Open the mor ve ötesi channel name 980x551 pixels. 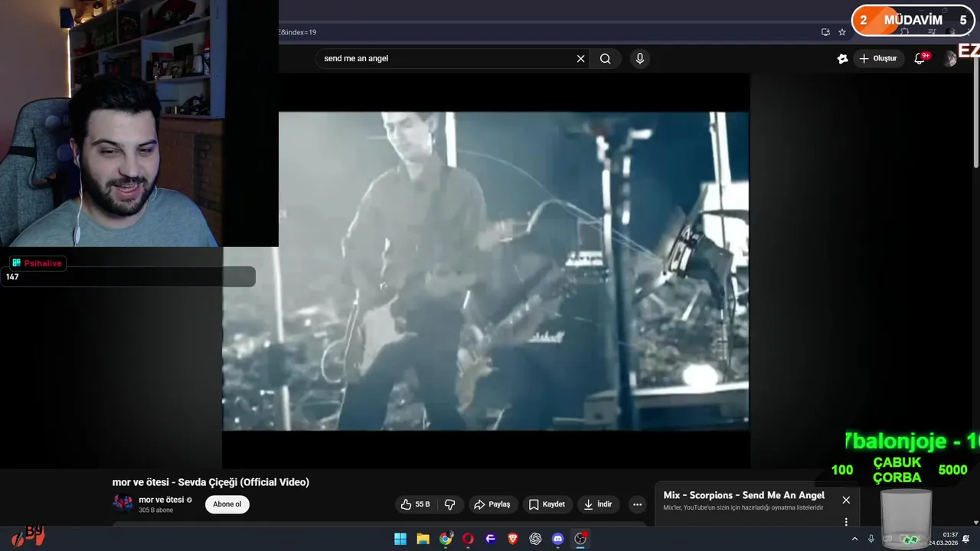162,500
